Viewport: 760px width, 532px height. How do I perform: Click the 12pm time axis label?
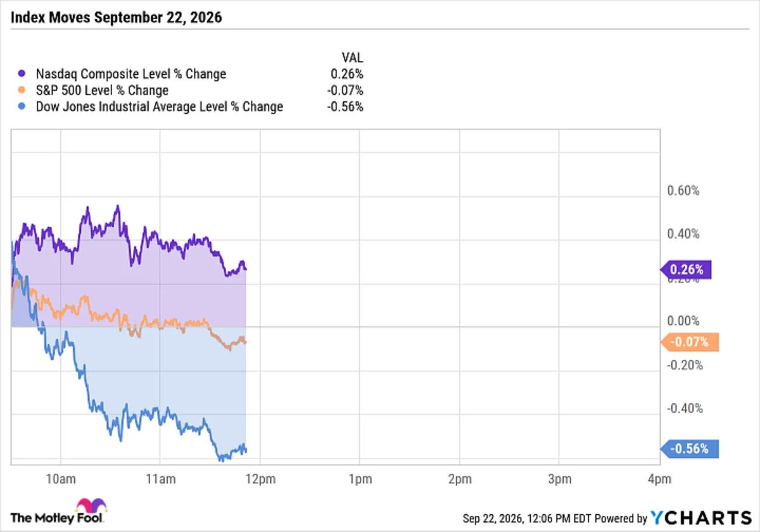point(260,479)
